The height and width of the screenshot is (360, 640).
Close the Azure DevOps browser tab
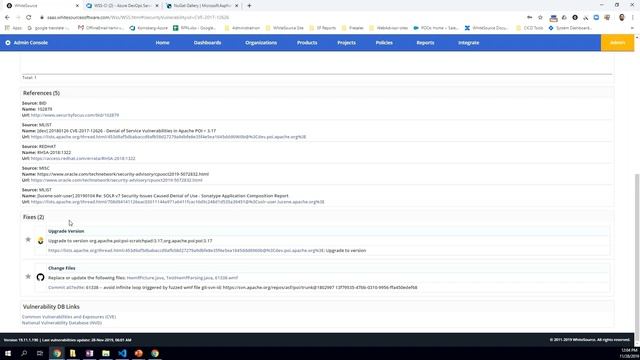tap(157, 6)
